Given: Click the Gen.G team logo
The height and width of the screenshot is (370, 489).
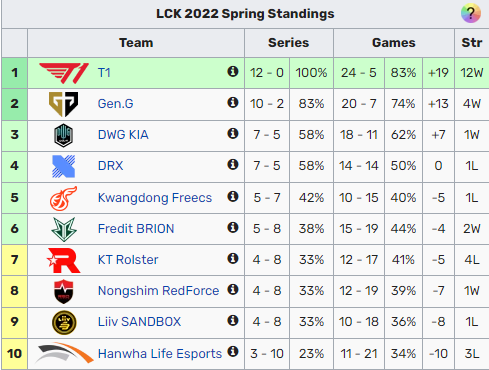Looking at the screenshot, I should click(x=63, y=104).
